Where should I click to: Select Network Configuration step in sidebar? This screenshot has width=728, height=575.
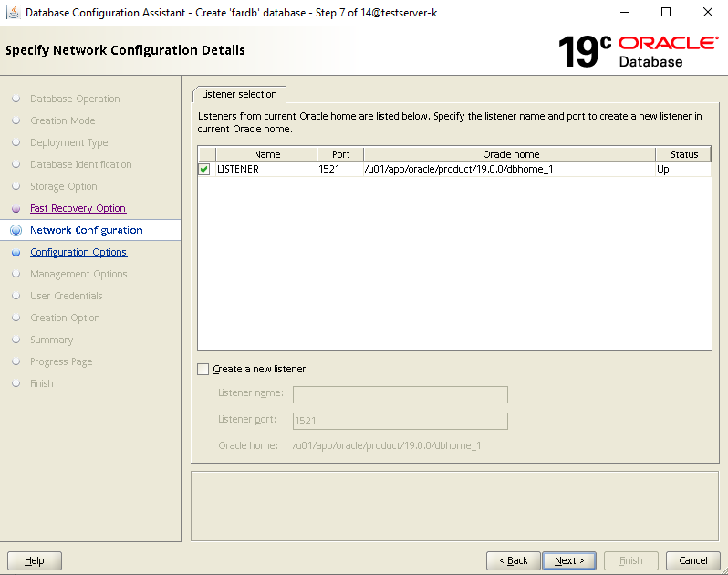[87, 230]
